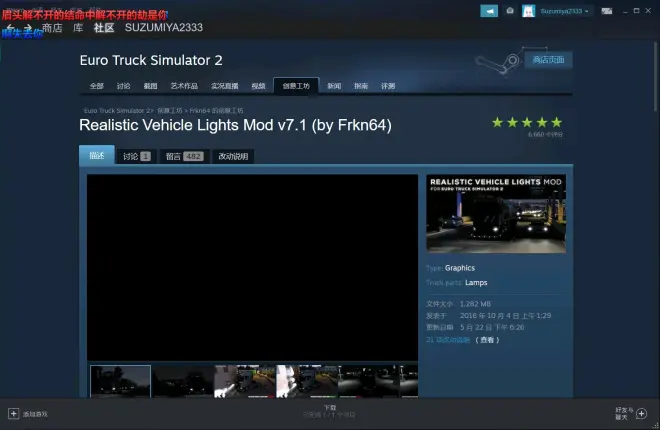Open the Friends & Chat plus icon
The image size is (660, 430).
(x=641, y=413)
